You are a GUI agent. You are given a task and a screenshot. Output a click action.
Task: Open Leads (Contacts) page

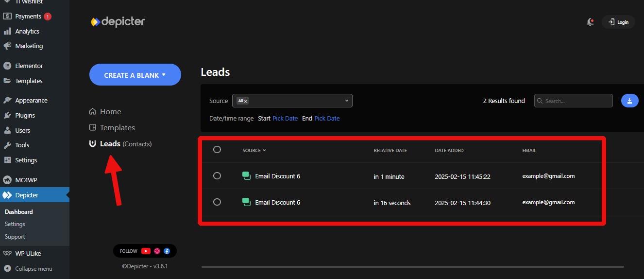tap(126, 144)
